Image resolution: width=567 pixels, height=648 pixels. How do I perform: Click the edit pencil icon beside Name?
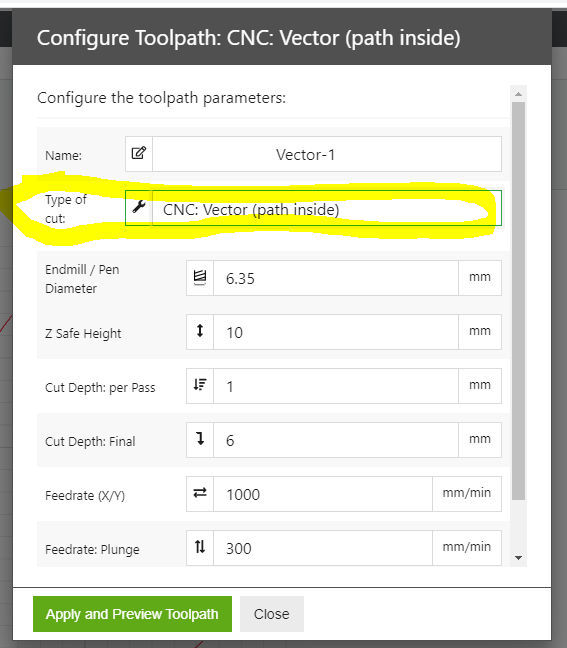[139, 154]
